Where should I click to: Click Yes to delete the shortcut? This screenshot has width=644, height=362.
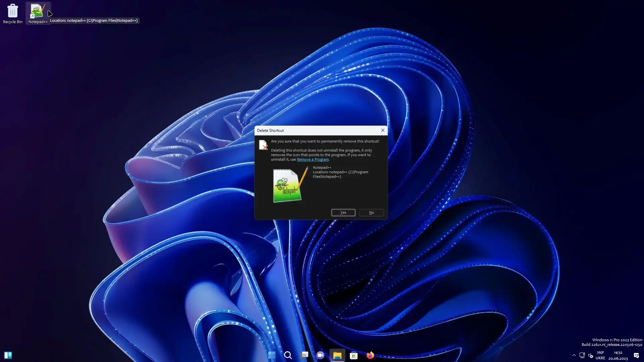point(343,213)
